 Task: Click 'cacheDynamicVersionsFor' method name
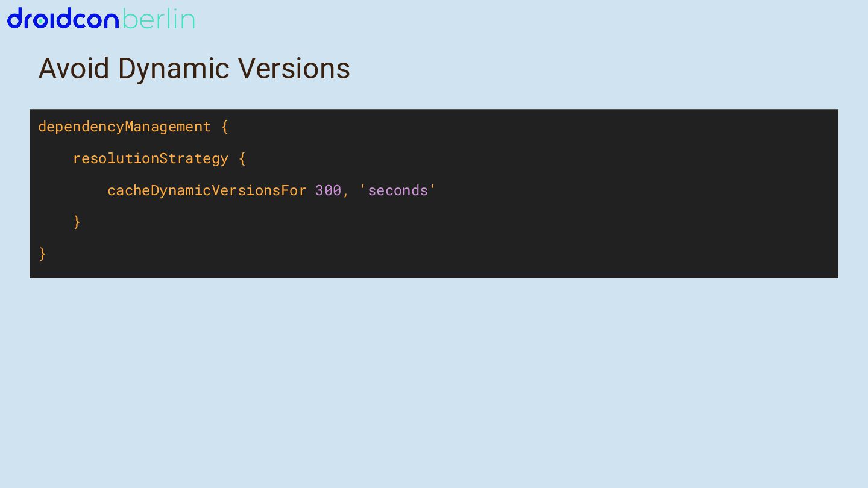coord(207,190)
